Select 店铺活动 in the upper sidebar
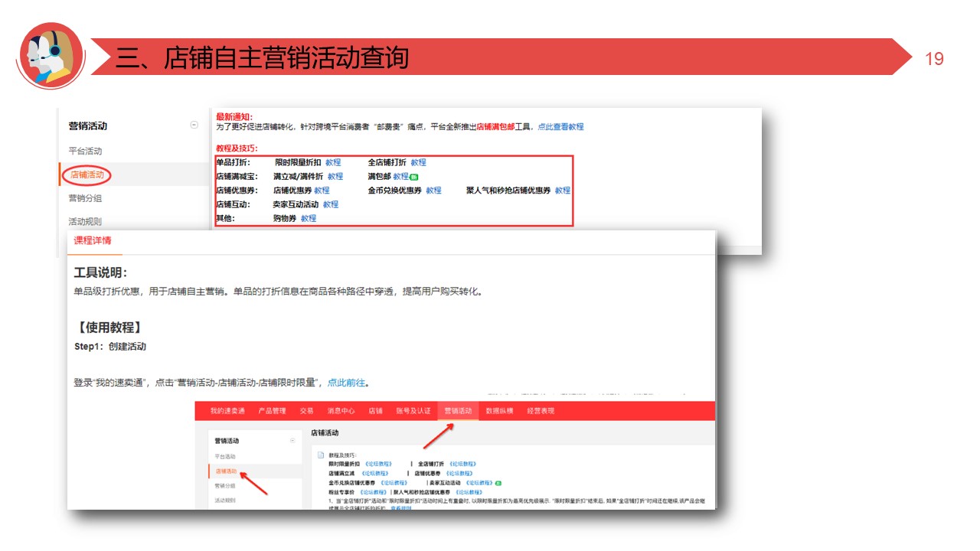 click(87, 174)
